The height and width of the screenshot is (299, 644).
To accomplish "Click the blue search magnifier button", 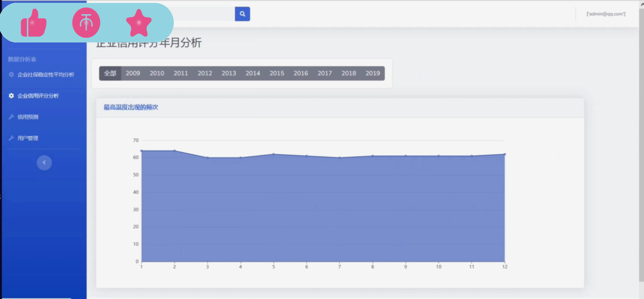I will coord(242,14).
